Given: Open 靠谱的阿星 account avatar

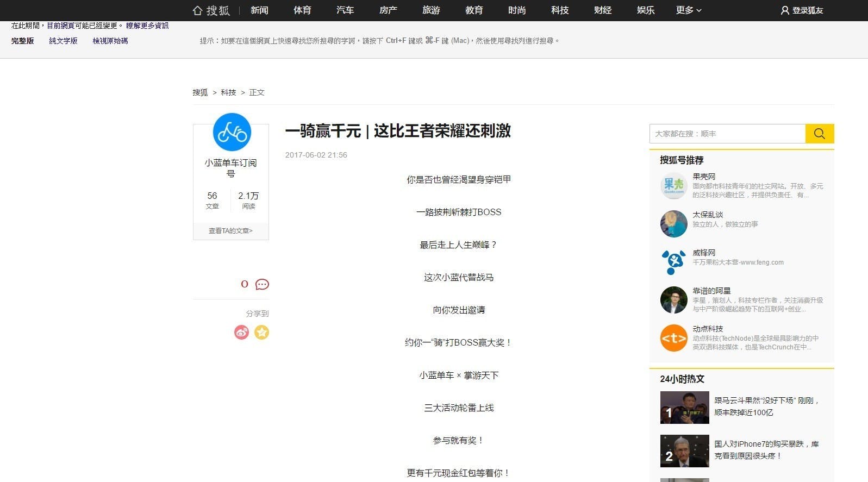Looking at the screenshot, I should pyautogui.click(x=674, y=300).
